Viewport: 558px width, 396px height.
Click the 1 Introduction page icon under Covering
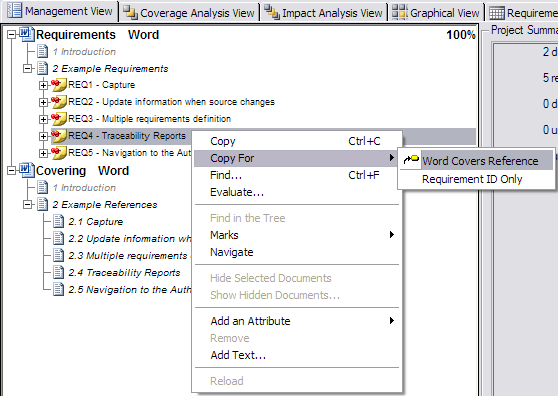[x=42, y=187]
